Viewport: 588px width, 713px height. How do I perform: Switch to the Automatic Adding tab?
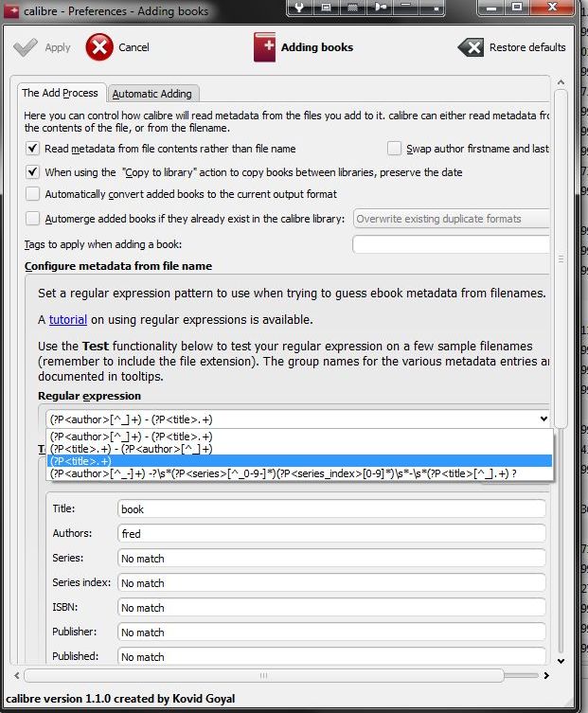click(x=151, y=94)
